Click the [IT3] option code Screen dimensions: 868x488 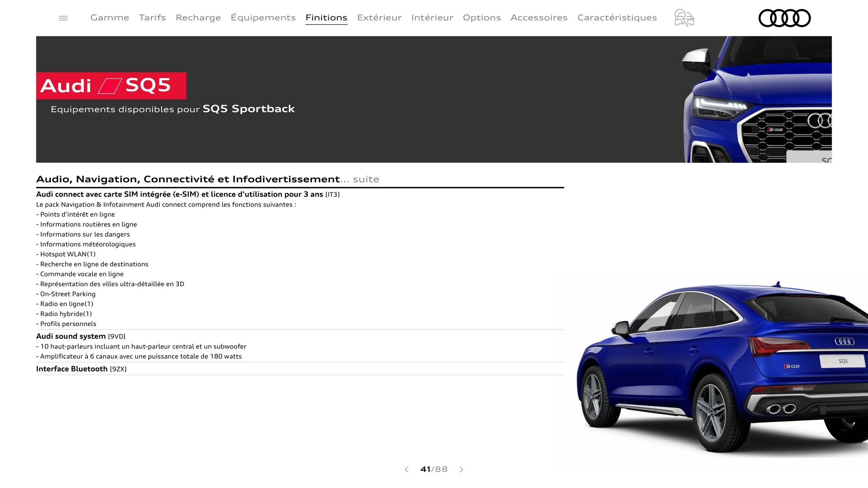click(332, 194)
